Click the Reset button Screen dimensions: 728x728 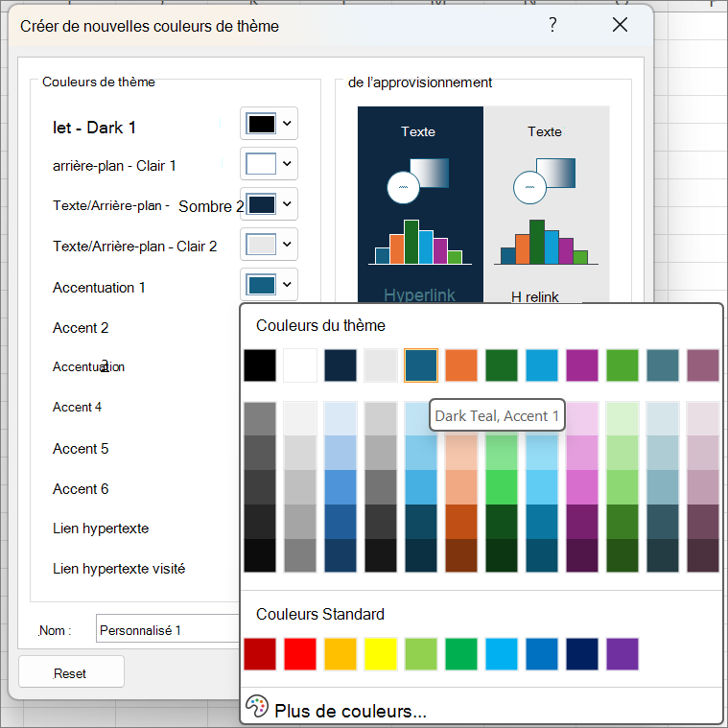click(71, 671)
